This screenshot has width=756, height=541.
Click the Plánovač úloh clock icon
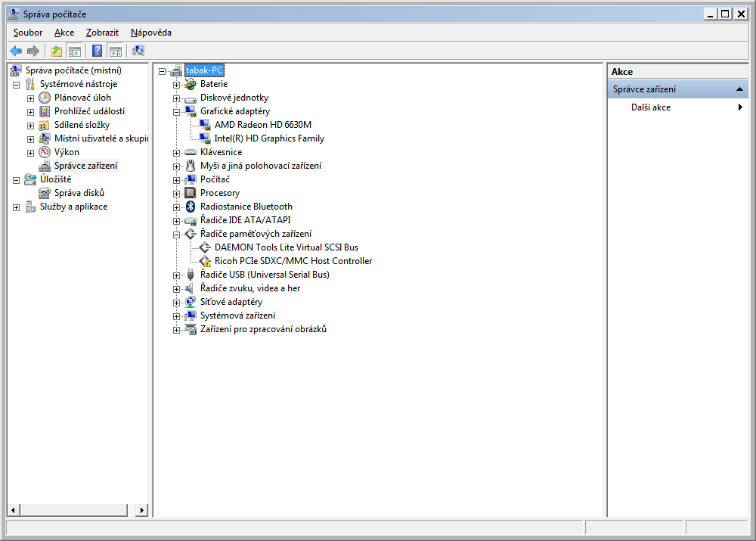pyautogui.click(x=45, y=98)
